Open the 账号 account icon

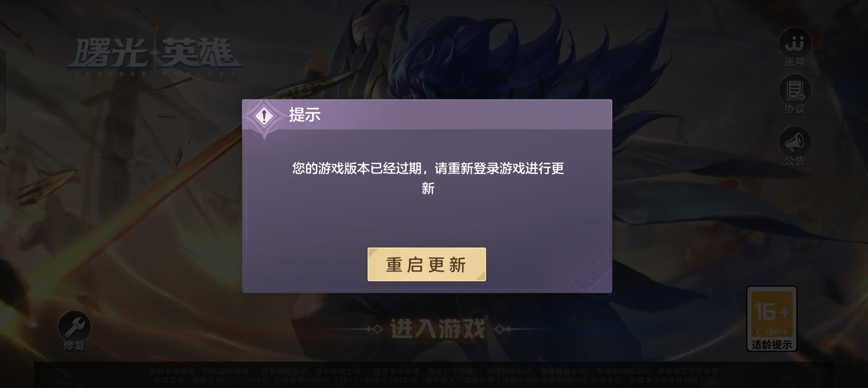pos(795,43)
